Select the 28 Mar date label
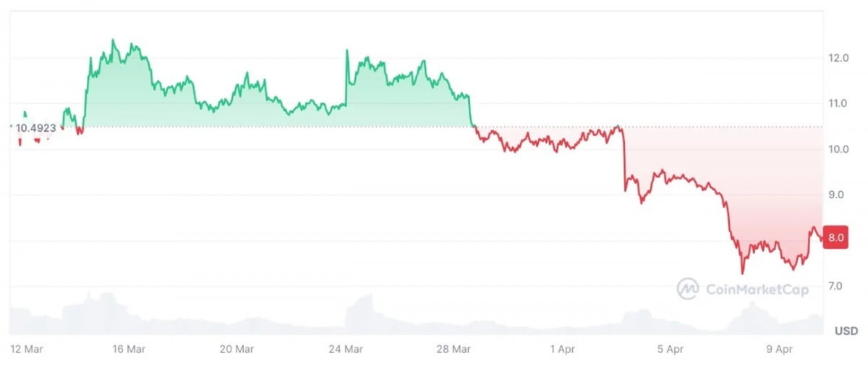This screenshot has width=868, height=370. (454, 349)
